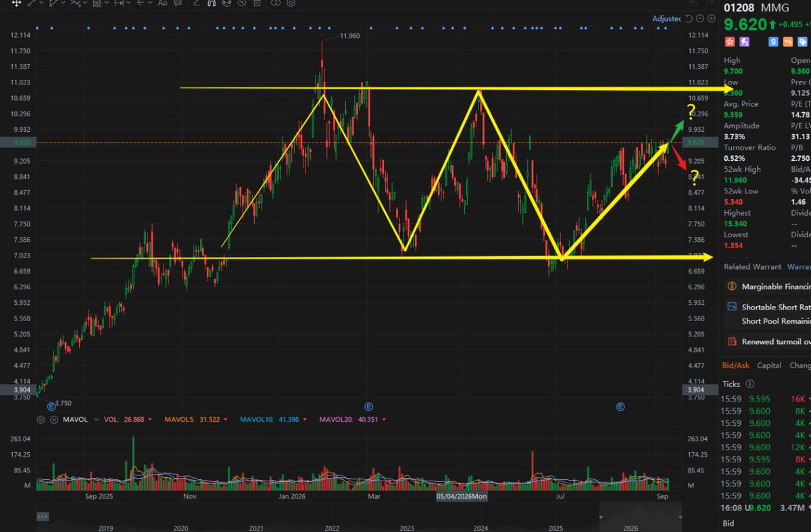This screenshot has width=811, height=532.
Task: Add a comment bubble note
Action: click(177, 3)
